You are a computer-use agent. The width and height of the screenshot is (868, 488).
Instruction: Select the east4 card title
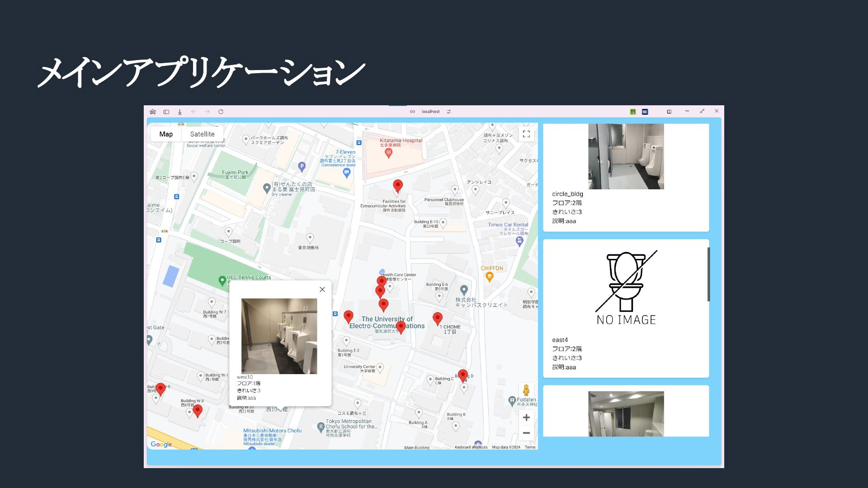coord(560,340)
